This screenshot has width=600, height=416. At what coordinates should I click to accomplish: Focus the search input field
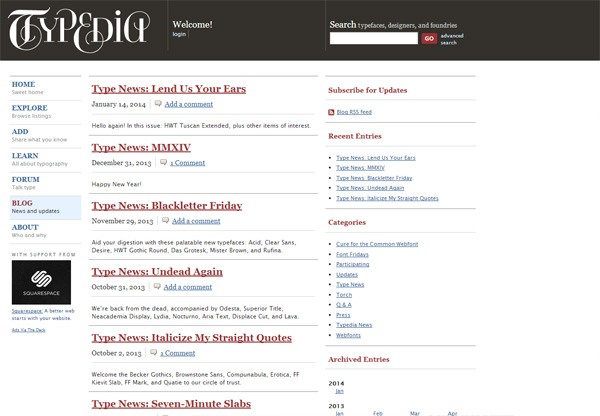(x=374, y=38)
